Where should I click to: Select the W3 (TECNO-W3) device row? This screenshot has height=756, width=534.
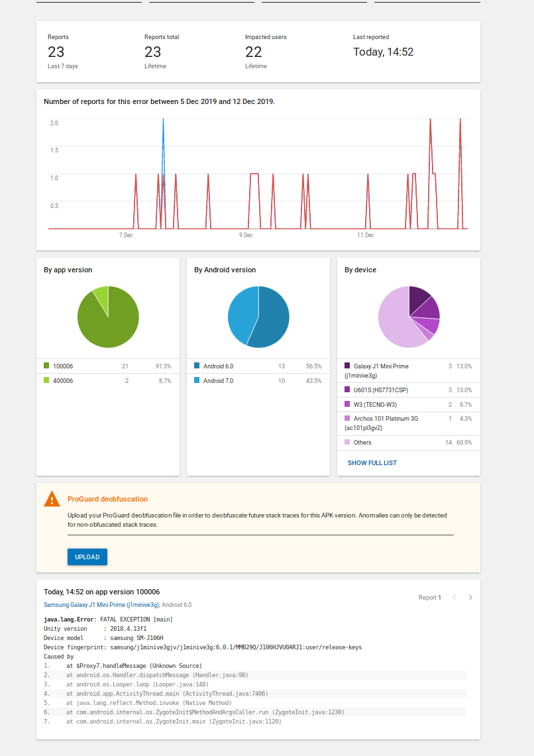coord(409,405)
